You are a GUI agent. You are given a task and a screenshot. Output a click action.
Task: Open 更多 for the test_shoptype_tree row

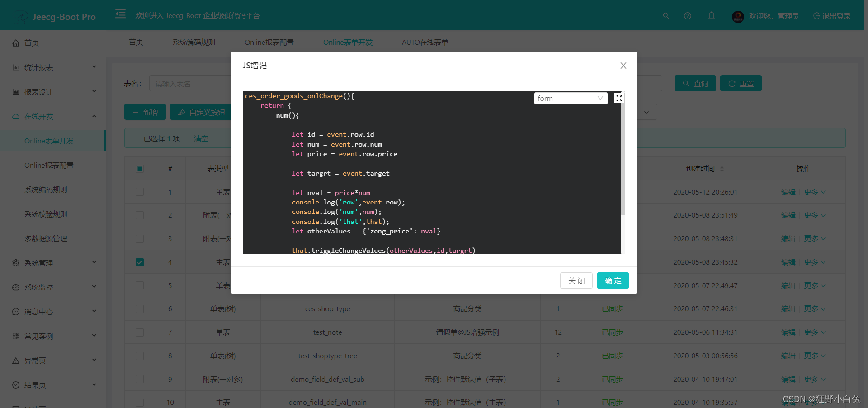click(x=815, y=356)
